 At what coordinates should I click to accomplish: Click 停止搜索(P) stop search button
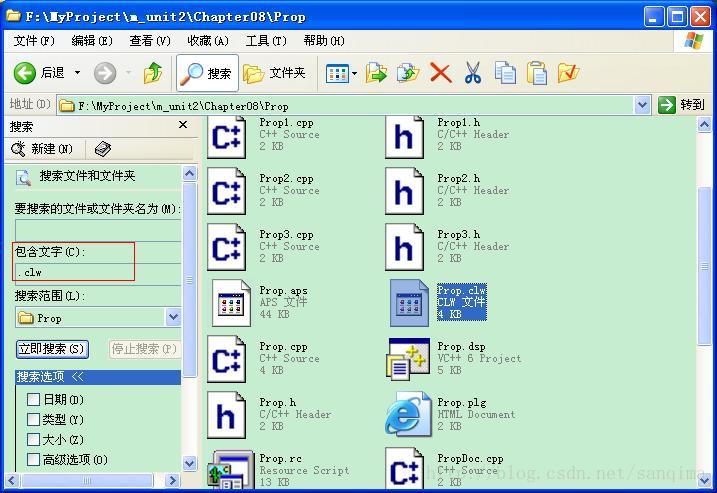point(144,349)
